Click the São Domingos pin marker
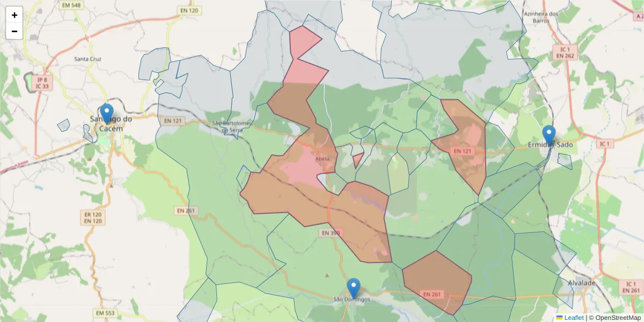 (353, 285)
